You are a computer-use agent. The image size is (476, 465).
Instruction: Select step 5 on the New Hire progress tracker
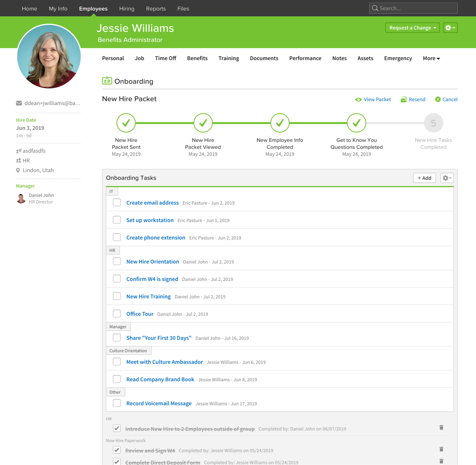point(433,123)
